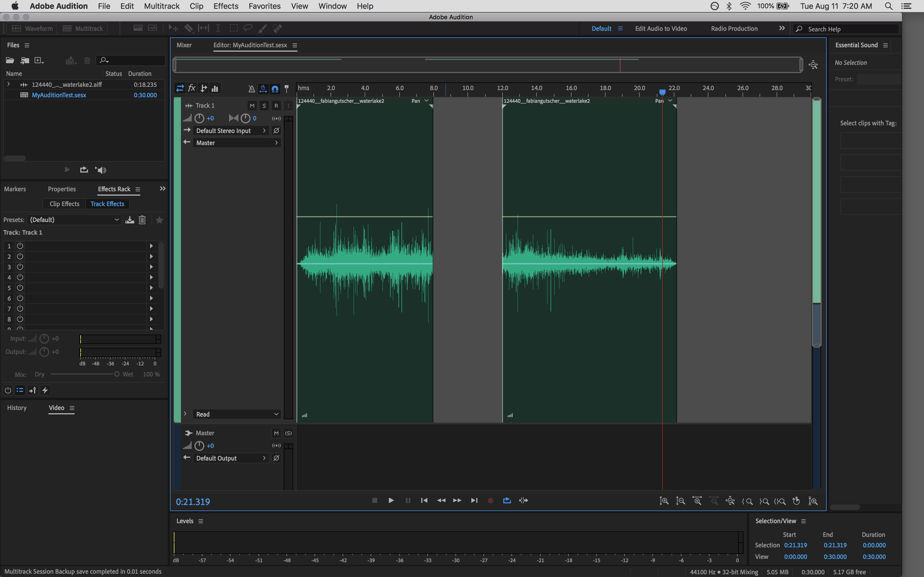The width and height of the screenshot is (924, 577).
Task: Click the Mix Dry/Wet slider handle
Action: (116, 374)
